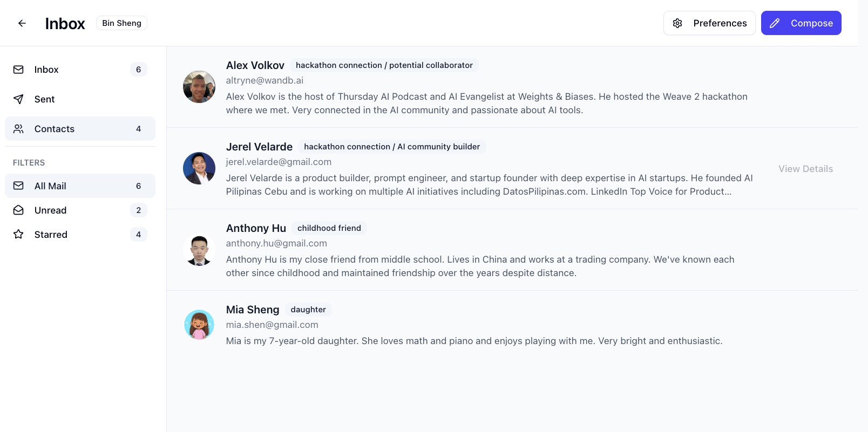Click the Bin Sheng account badge
Screen dimensions: 868x432
point(121,23)
